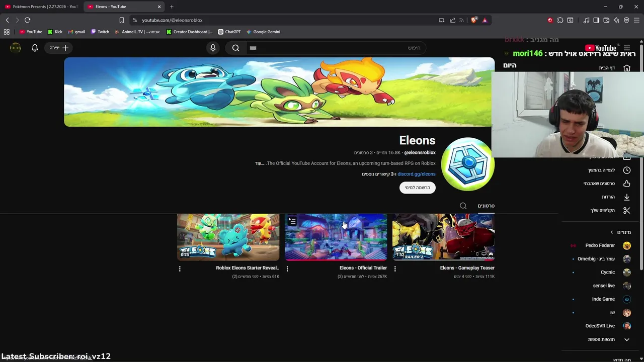
Task: Play the Eleons - Gameplay Teaser thumbnail
Action: point(443,237)
